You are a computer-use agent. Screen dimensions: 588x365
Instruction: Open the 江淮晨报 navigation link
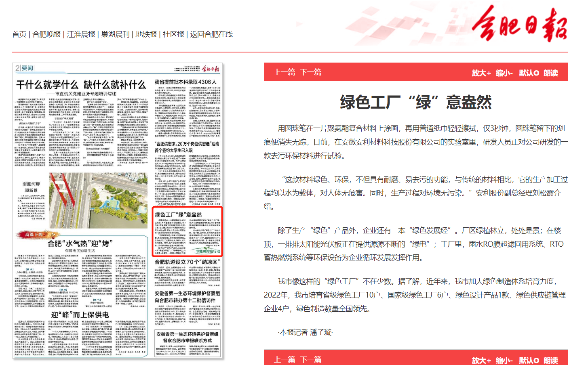click(81, 34)
